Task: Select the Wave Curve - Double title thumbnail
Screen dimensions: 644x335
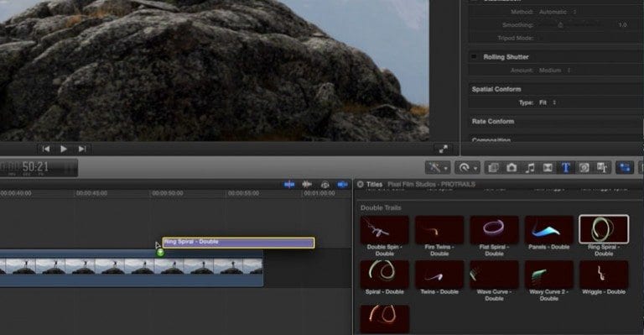Action: (x=494, y=275)
